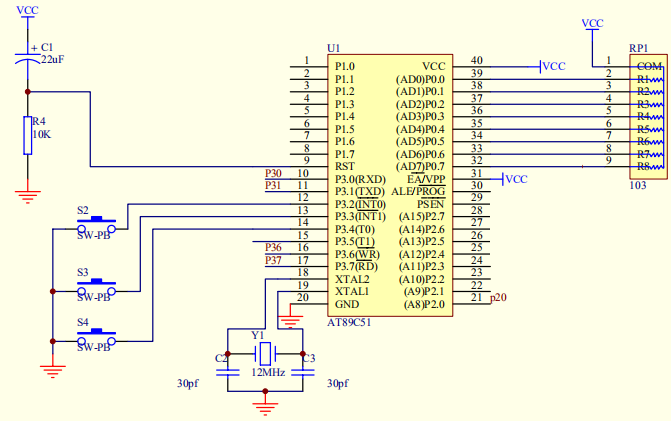Click the P37 net label

click(x=273, y=260)
